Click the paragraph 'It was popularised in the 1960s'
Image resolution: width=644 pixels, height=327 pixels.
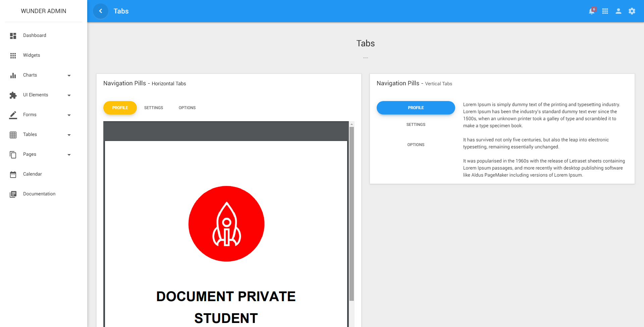coord(544,168)
